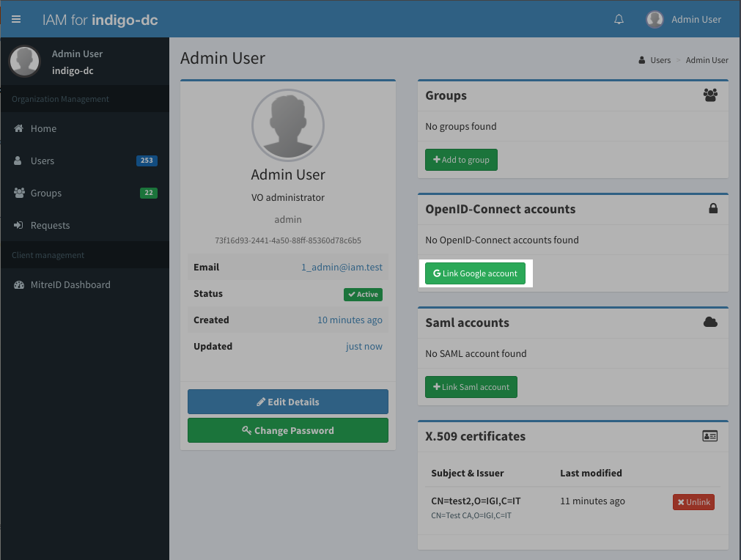Unlink the CN=test2 certificate
Screen dimensions: 741x560
point(693,502)
